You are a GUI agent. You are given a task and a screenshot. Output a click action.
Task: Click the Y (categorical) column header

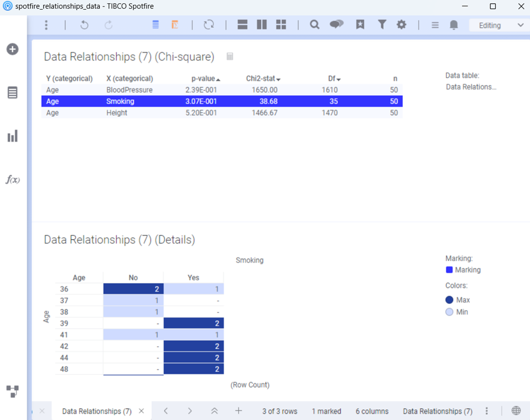69,78
